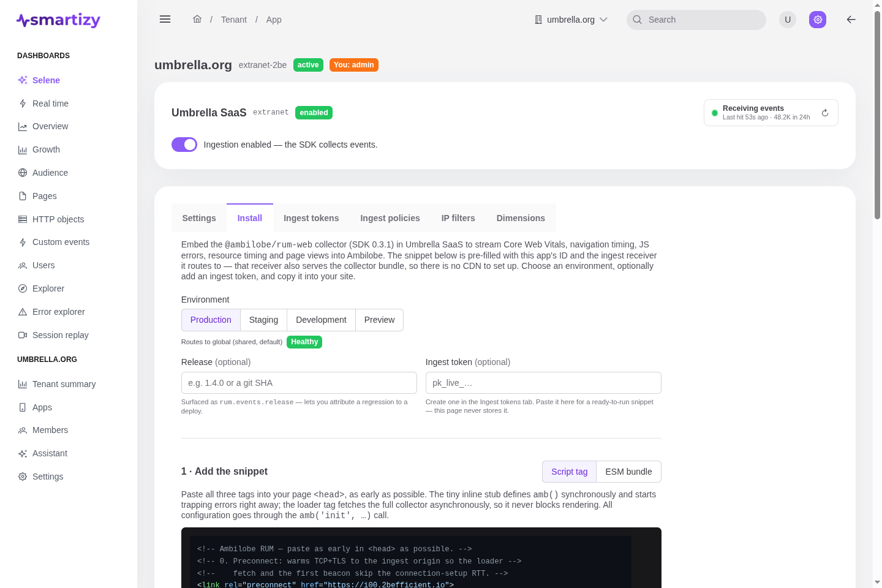Click the Custom events bolt icon

pos(23,243)
